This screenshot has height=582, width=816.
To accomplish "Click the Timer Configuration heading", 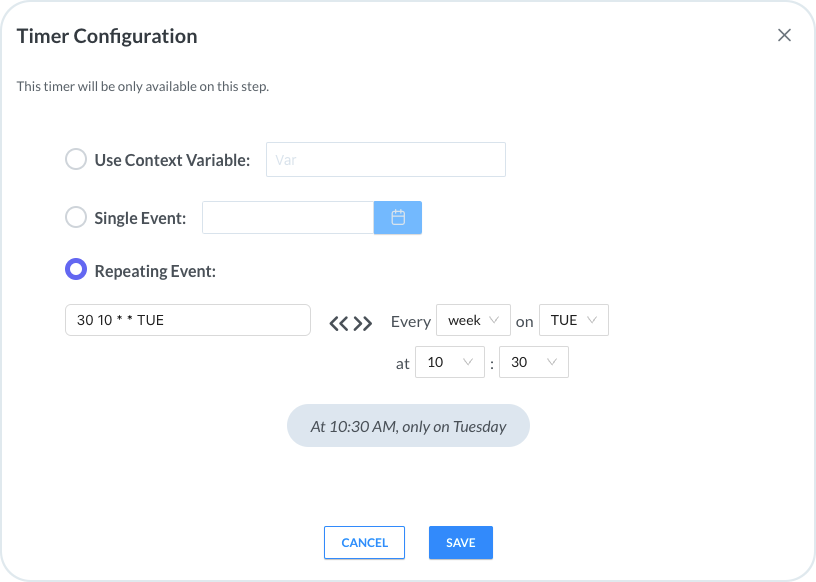I will click(107, 37).
